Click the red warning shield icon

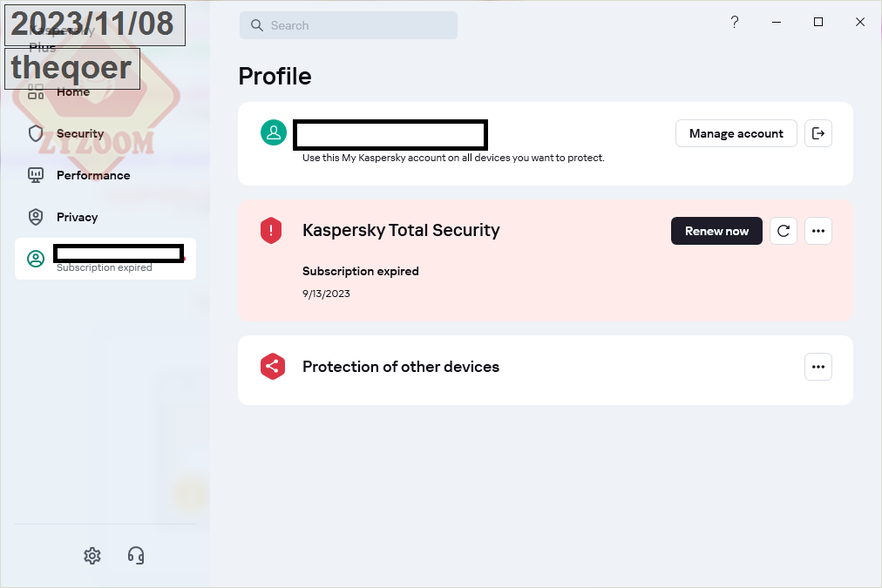tap(271, 231)
